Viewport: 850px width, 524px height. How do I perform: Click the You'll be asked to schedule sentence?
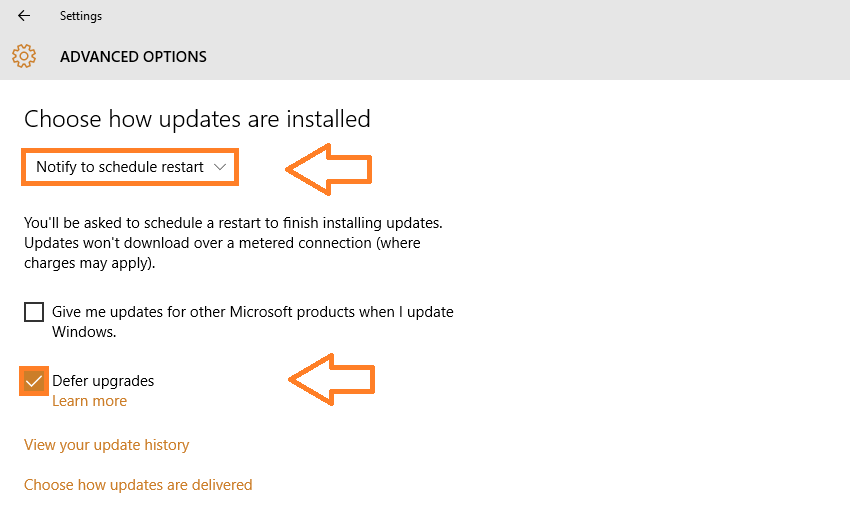(x=233, y=223)
